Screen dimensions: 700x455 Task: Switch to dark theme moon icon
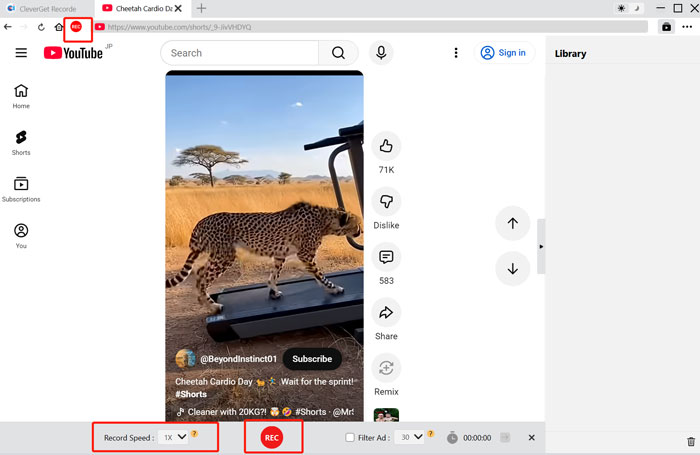[637, 8]
